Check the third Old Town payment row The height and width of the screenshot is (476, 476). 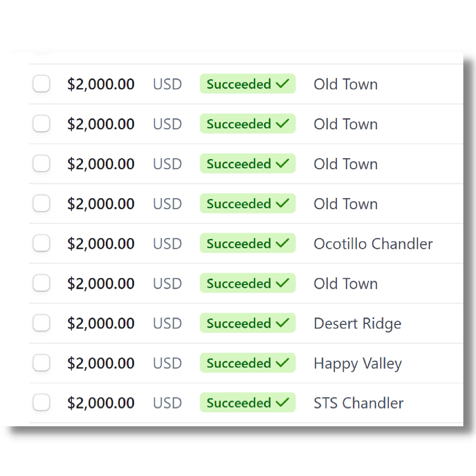click(x=41, y=163)
